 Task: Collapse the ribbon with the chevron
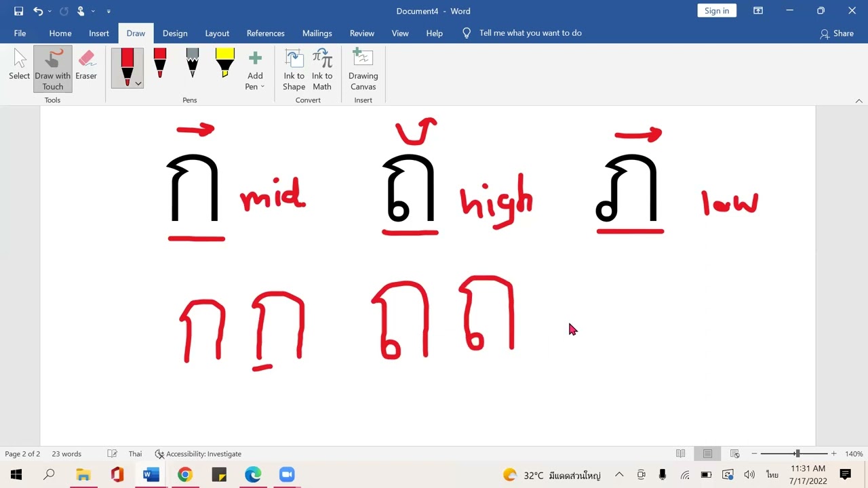pyautogui.click(x=859, y=100)
